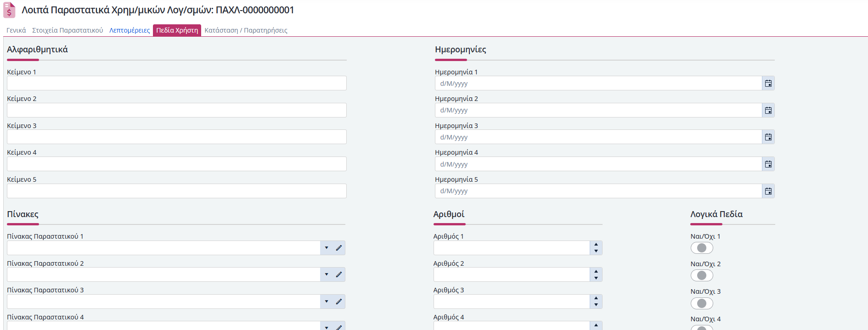
Task: Click the Ημερομηνία 2 date input
Action: point(598,110)
